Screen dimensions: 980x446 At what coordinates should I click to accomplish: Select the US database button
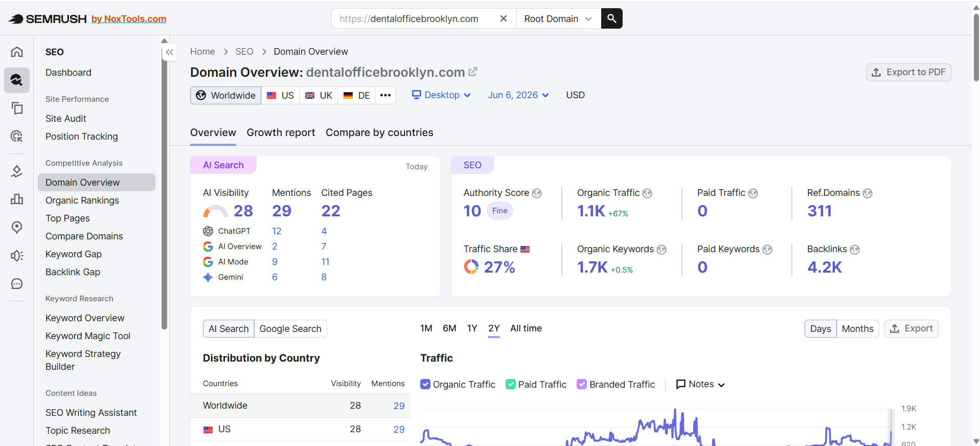click(280, 95)
